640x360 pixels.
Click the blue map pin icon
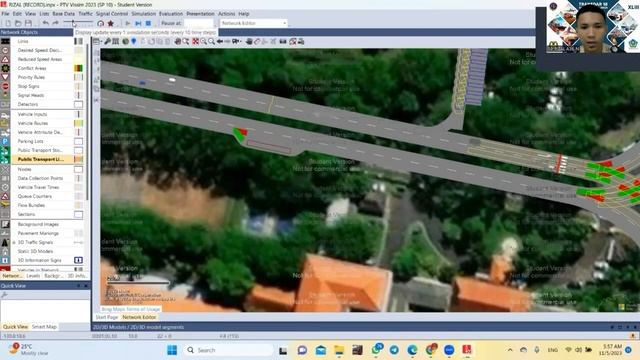pos(133,42)
